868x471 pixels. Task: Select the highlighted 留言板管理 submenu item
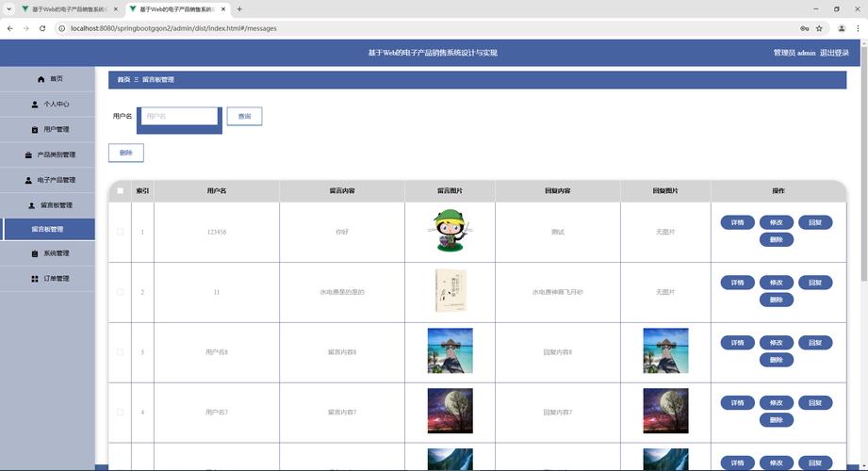coord(48,229)
